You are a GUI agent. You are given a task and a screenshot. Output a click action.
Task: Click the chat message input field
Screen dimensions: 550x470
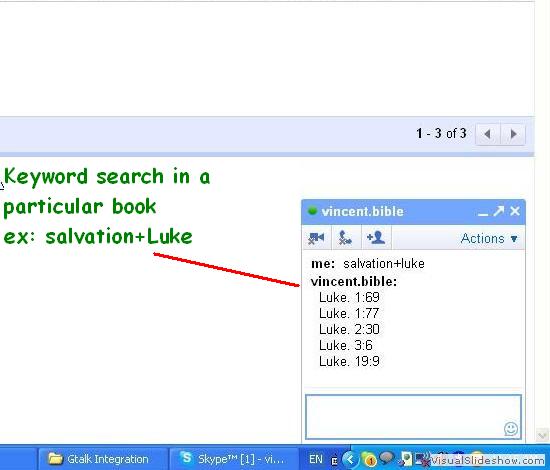click(x=414, y=416)
